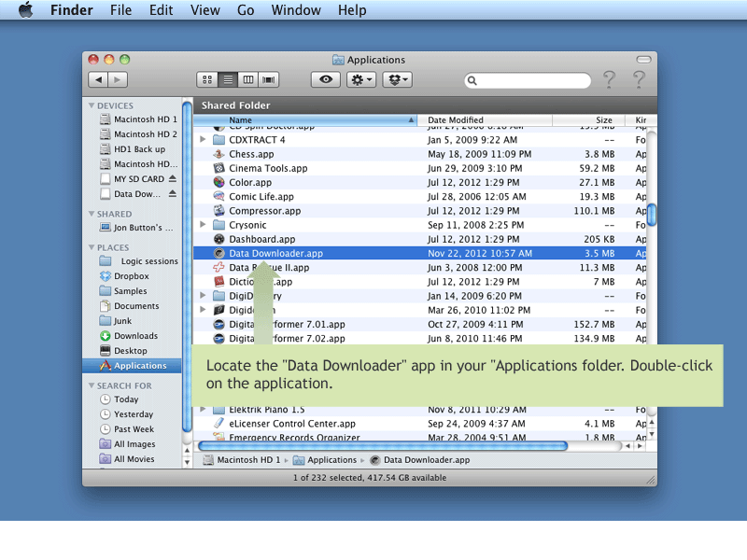Open the Action gear dropdown
The height and width of the screenshot is (560, 747).
point(361,79)
